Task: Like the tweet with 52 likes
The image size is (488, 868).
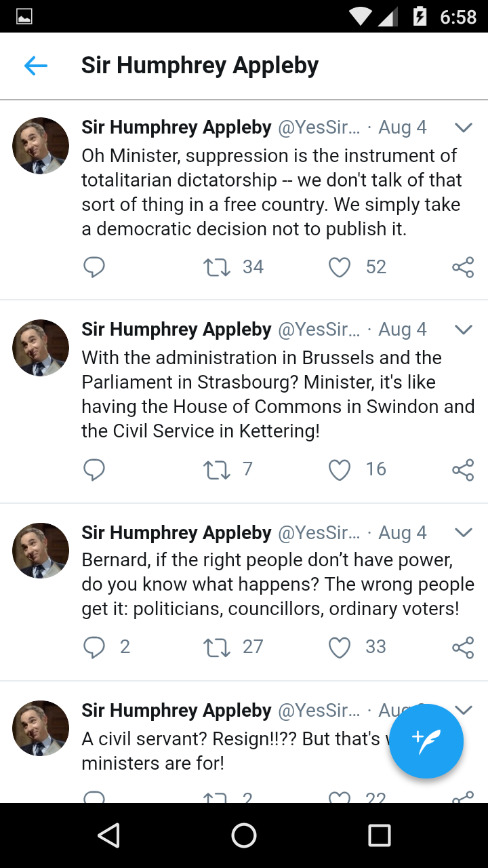Action: [x=340, y=267]
